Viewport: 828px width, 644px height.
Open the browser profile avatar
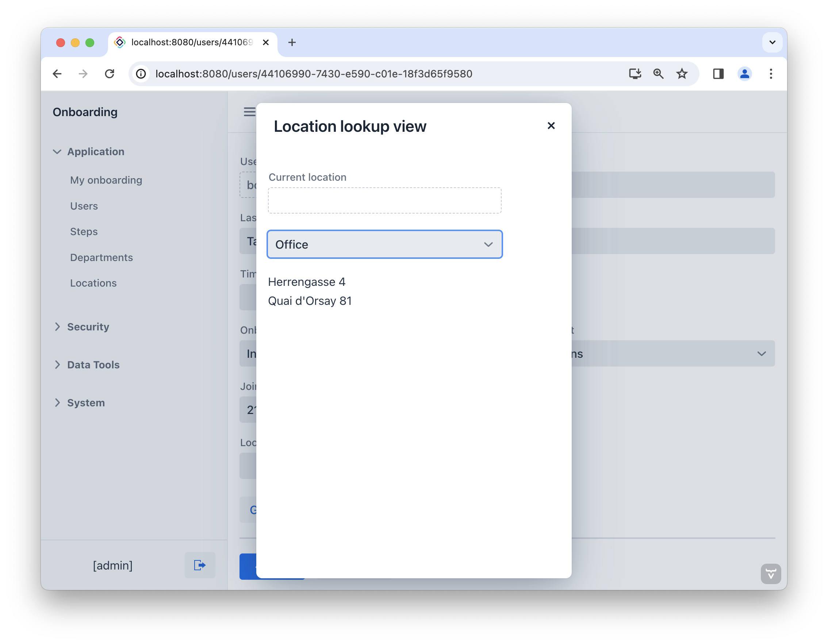(745, 73)
